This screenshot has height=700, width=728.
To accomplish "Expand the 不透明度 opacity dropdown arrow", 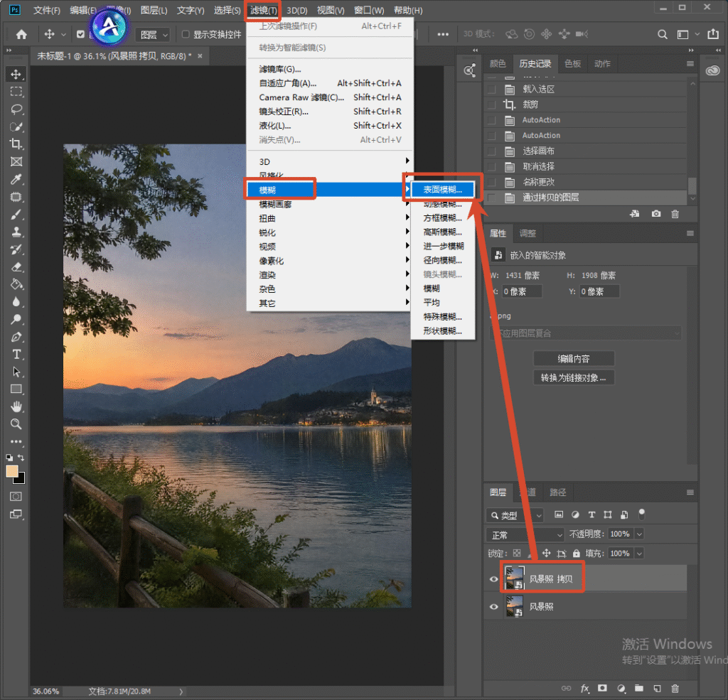I will pyautogui.click(x=639, y=534).
